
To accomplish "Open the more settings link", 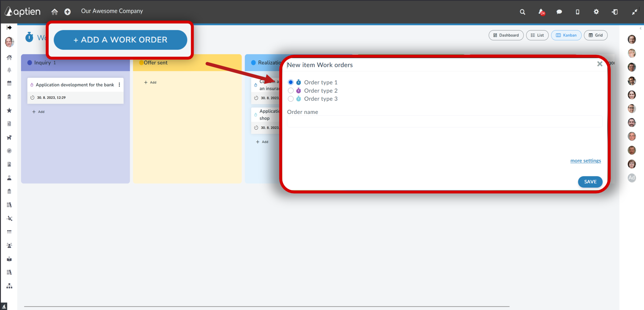I will pyautogui.click(x=586, y=161).
